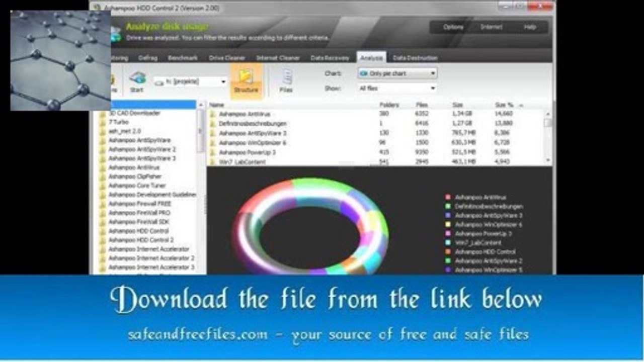Click Ashampoo HDD Control legend entry
Viewport: 644px width, 362px height.
click(x=485, y=252)
